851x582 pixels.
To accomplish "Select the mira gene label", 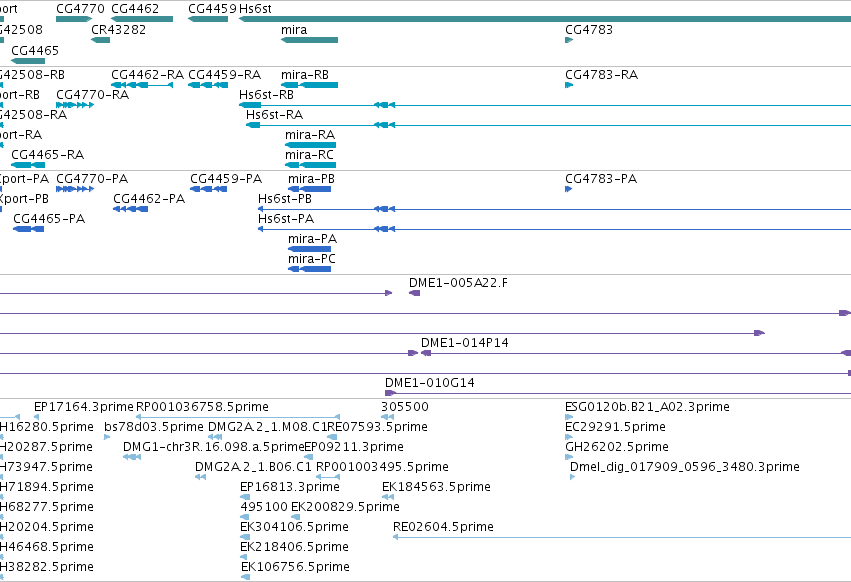I will tap(294, 30).
